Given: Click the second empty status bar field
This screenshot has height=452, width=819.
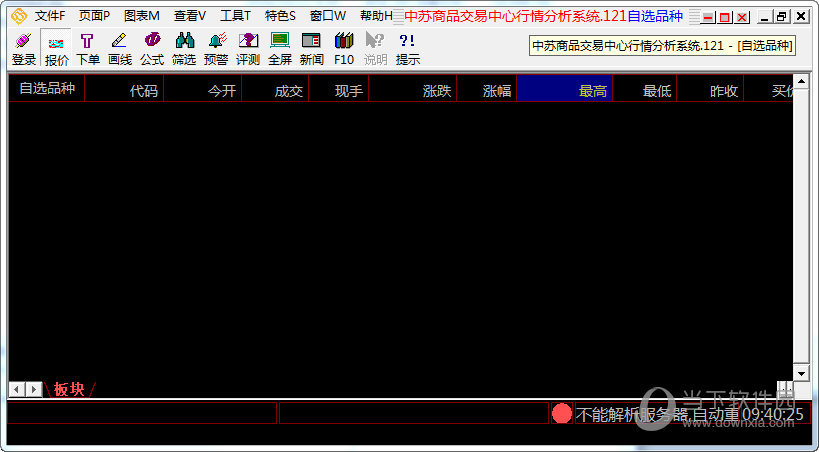Looking at the screenshot, I should pos(414,413).
